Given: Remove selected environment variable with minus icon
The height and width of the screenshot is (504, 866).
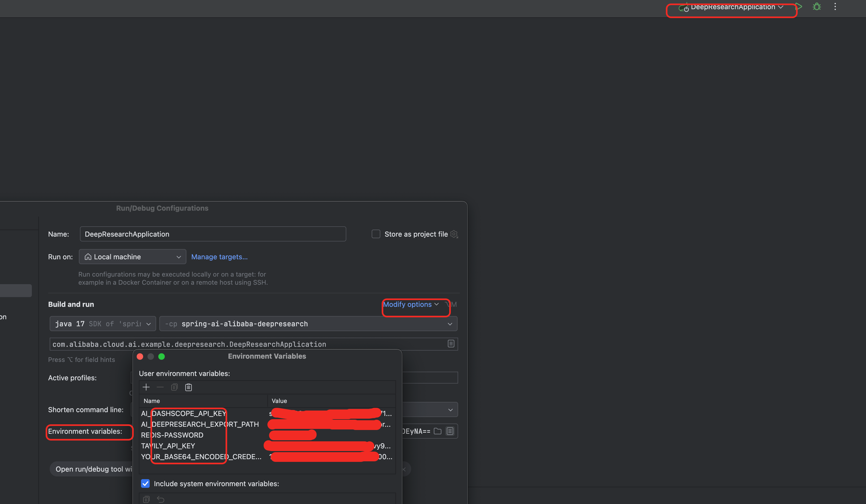Looking at the screenshot, I should click(160, 387).
